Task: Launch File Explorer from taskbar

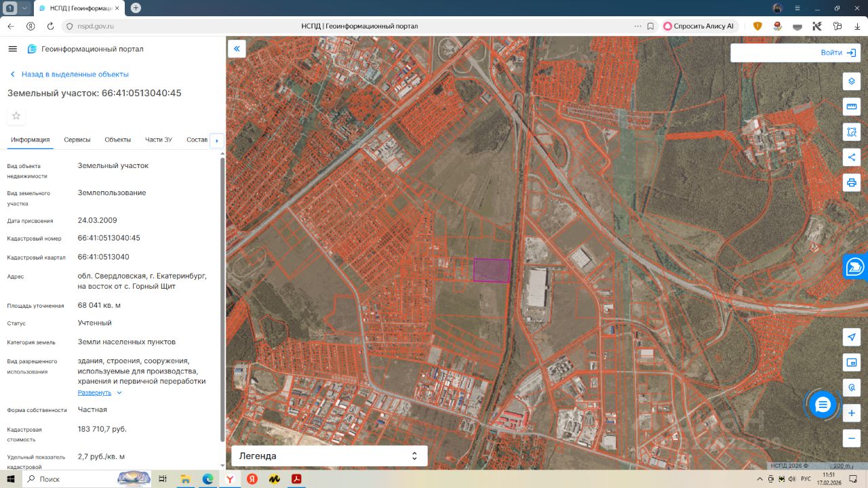Action: pyautogui.click(x=185, y=479)
